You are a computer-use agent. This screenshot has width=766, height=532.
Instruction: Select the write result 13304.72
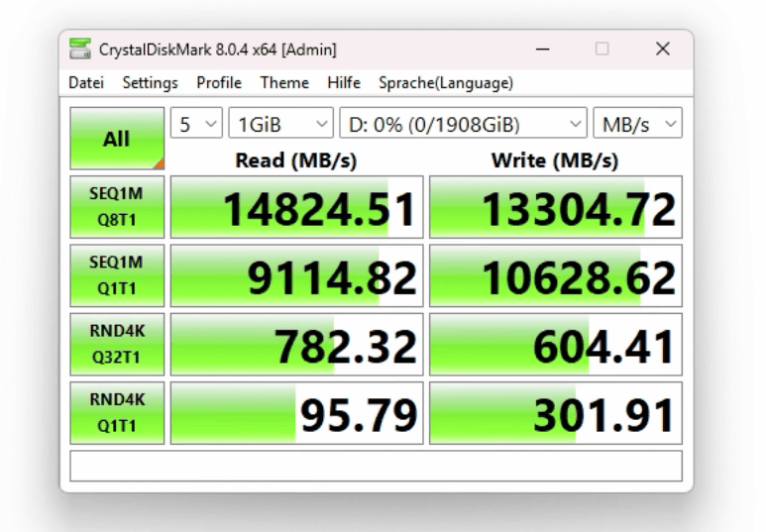pos(556,207)
